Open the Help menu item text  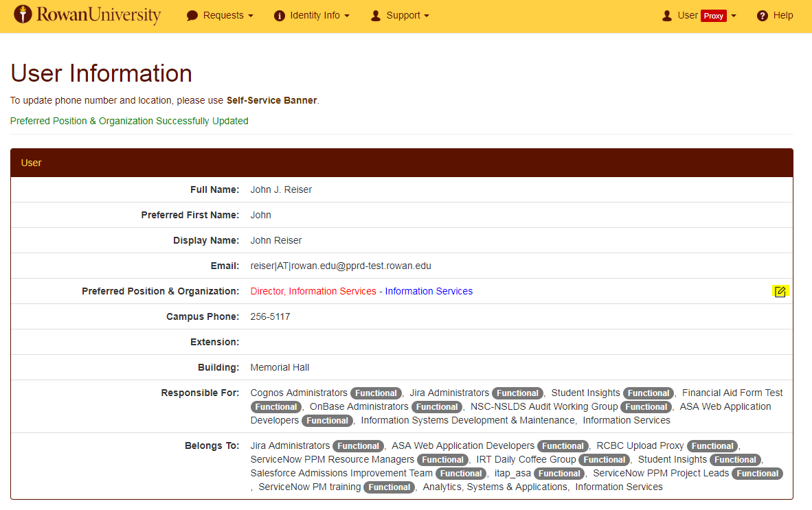click(x=783, y=16)
